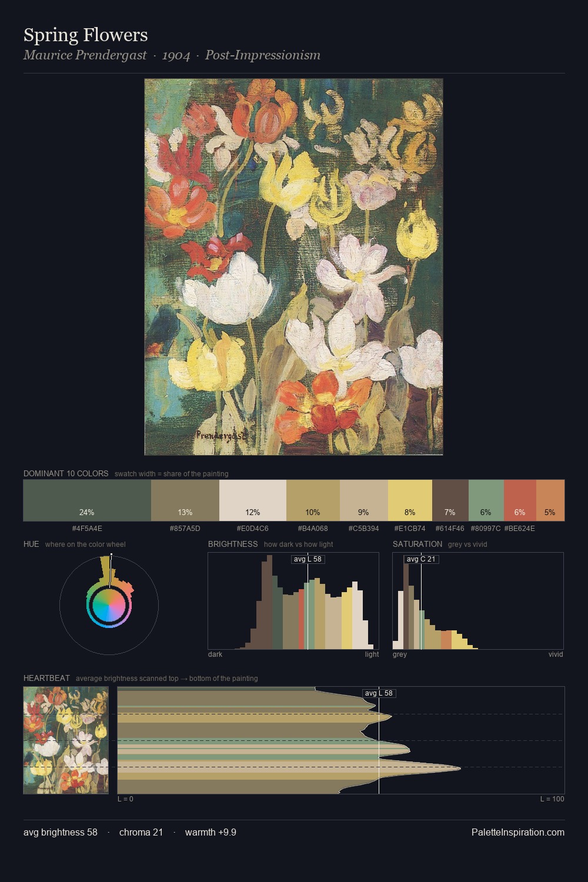
Task: Click the small painting thumbnail beside heartbeat chart
Action: [66, 740]
